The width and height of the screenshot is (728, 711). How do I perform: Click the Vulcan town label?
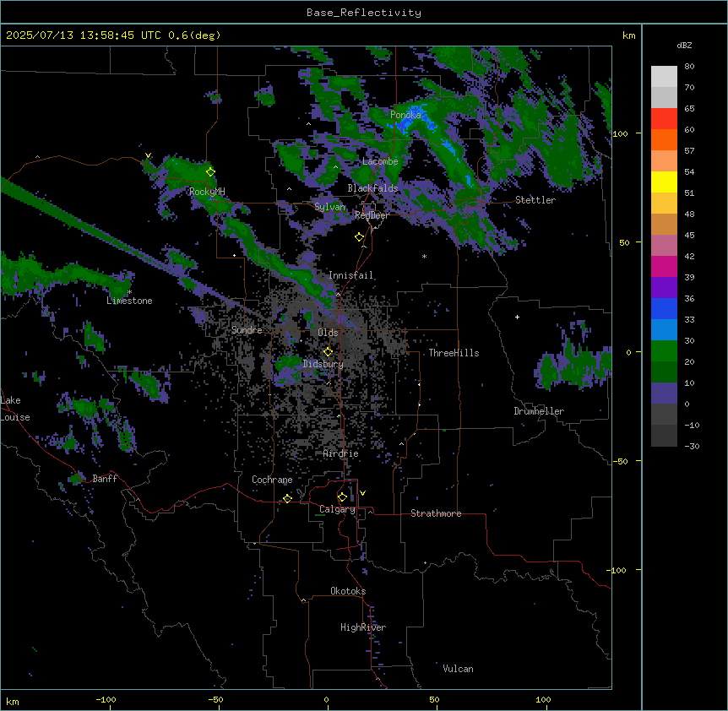coord(459,669)
